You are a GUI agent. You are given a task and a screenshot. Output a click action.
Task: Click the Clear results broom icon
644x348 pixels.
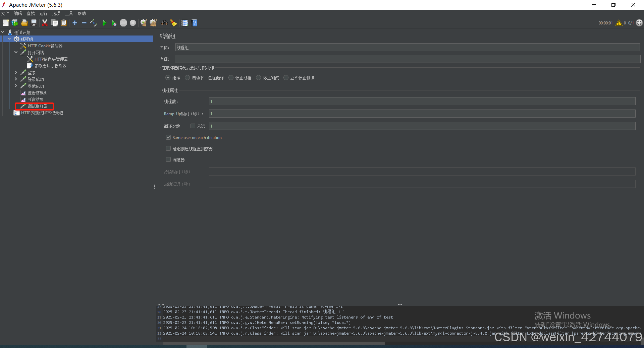coord(144,23)
